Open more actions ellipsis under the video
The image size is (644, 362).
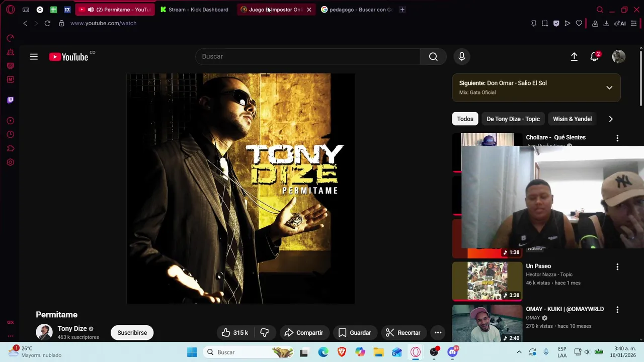438,333
